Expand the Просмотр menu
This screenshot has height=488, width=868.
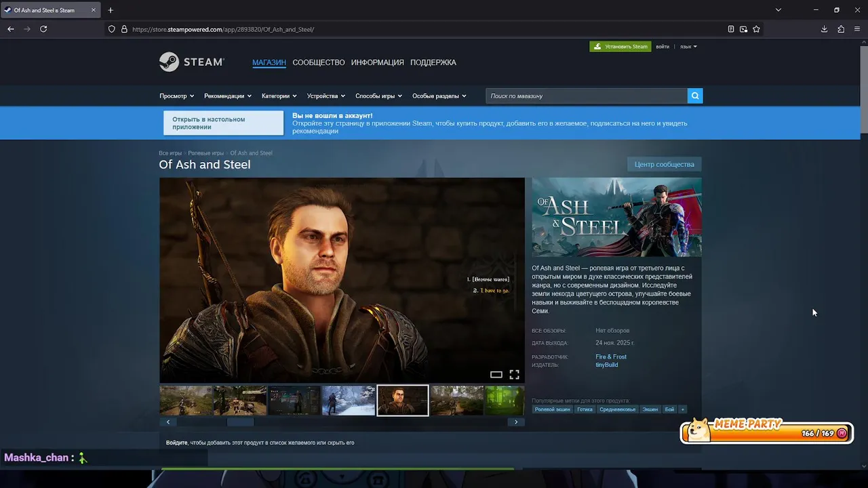coord(177,96)
